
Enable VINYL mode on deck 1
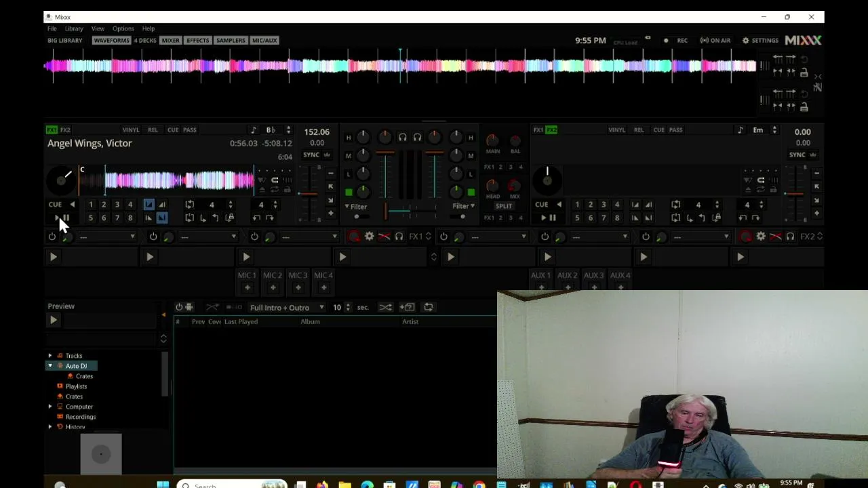pos(131,129)
